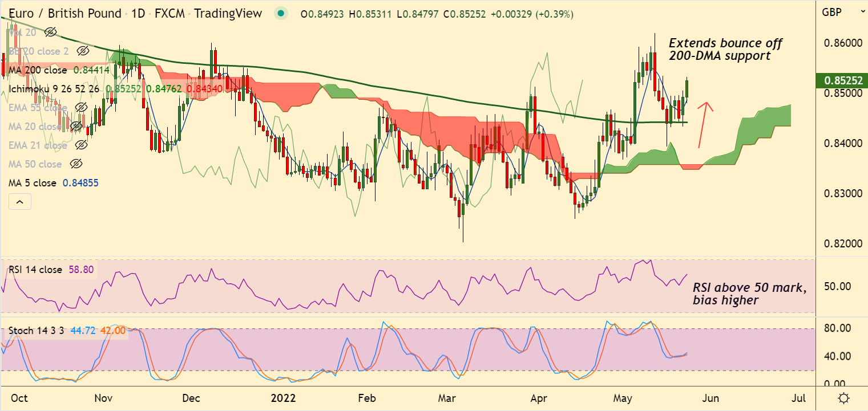Collapse the indicator legend with the arrow
This screenshot has height=411, width=868.
(x=19, y=201)
